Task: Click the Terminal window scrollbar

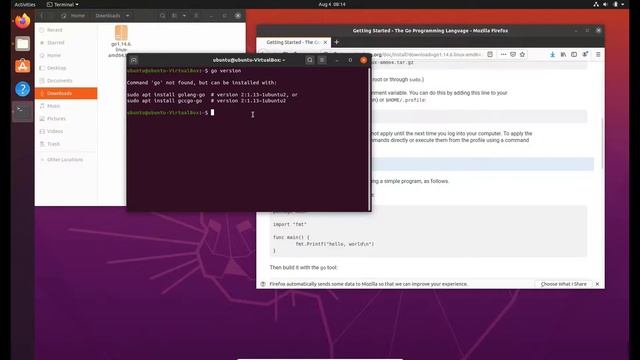Action: pos(370,139)
